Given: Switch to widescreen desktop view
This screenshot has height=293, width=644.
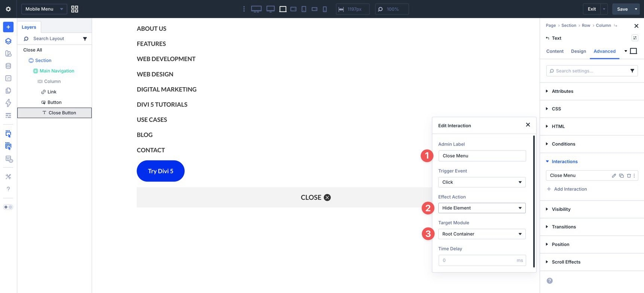Looking at the screenshot, I should pyautogui.click(x=256, y=9).
